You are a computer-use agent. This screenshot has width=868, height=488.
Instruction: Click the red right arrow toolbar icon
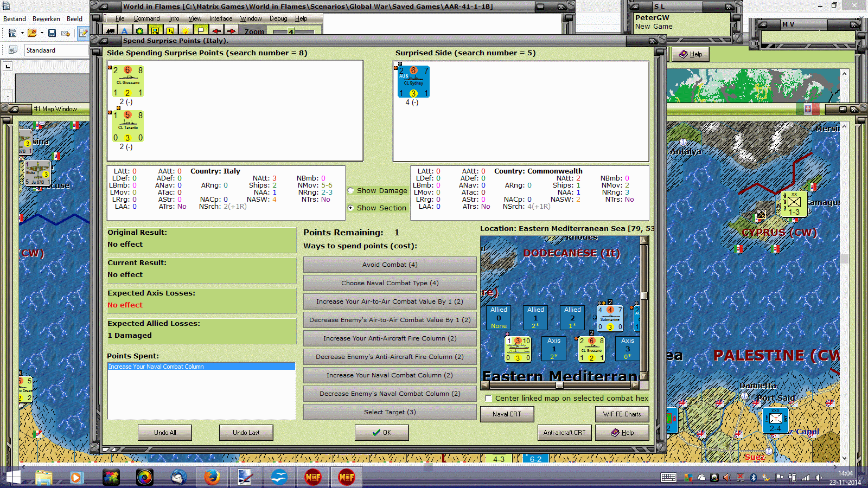click(x=231, y=31)
